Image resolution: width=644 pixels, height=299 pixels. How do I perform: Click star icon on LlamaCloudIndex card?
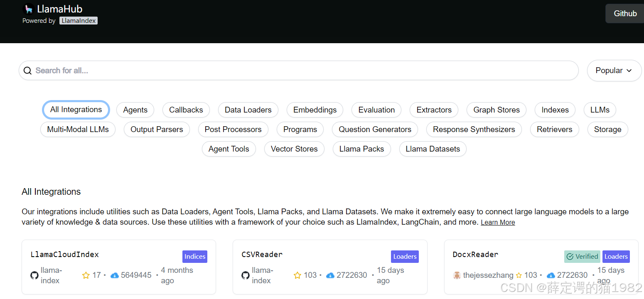86,275
